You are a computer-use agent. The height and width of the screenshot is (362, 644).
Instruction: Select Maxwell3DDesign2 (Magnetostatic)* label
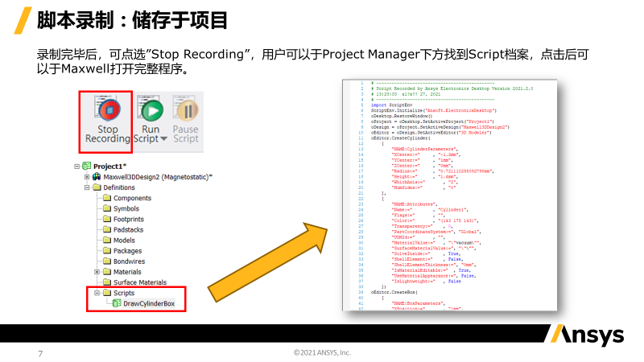pos(158,177)
